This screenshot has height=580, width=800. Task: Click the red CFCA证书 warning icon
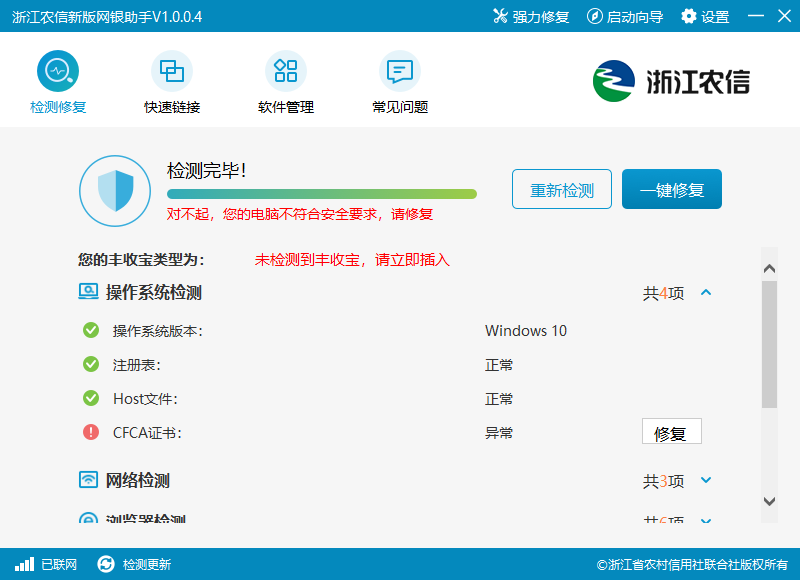91,432
